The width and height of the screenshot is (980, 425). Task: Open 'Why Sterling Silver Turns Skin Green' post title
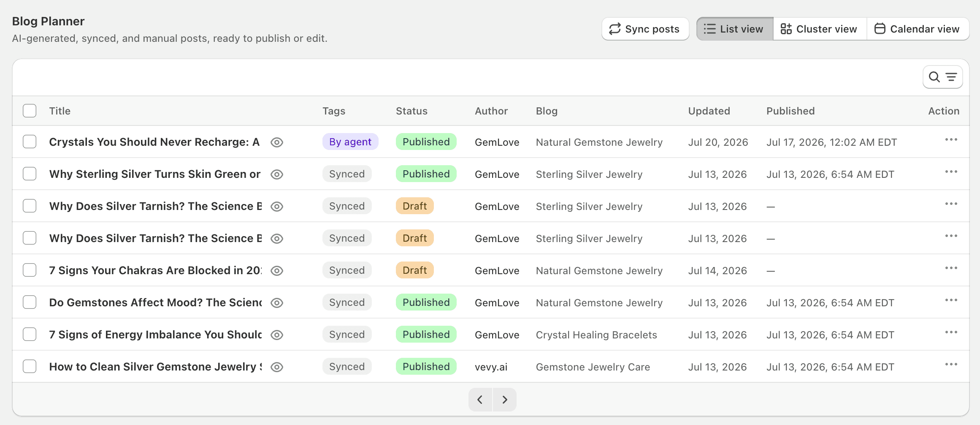pos(155,174)
